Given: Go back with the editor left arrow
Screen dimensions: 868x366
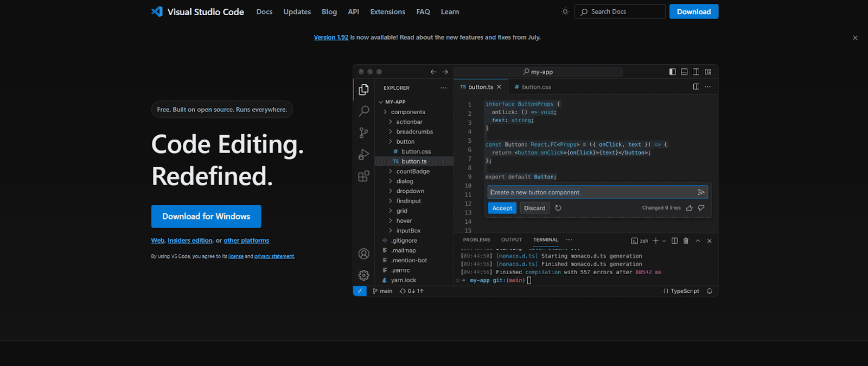Looking at the screenshot, I should (x=433, y=72).
